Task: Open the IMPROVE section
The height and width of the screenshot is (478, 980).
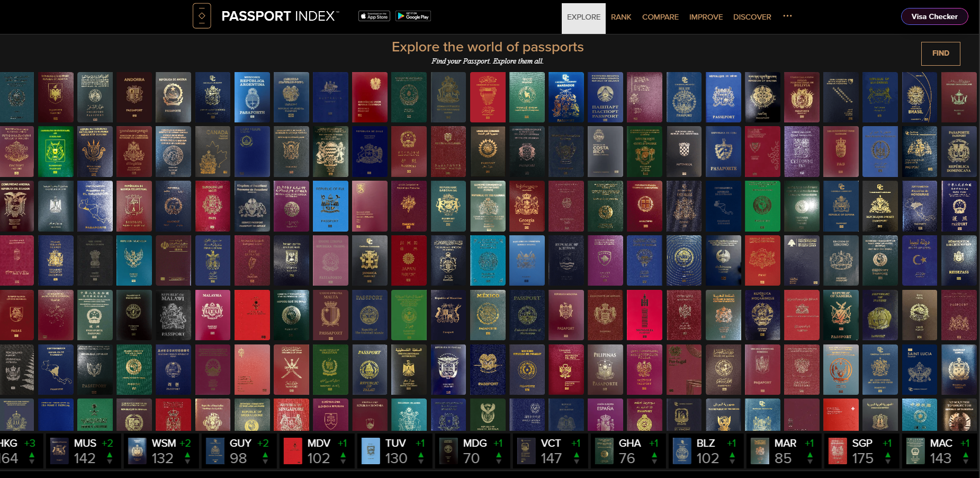Action: pyautogui.click(x=705, y=17)
